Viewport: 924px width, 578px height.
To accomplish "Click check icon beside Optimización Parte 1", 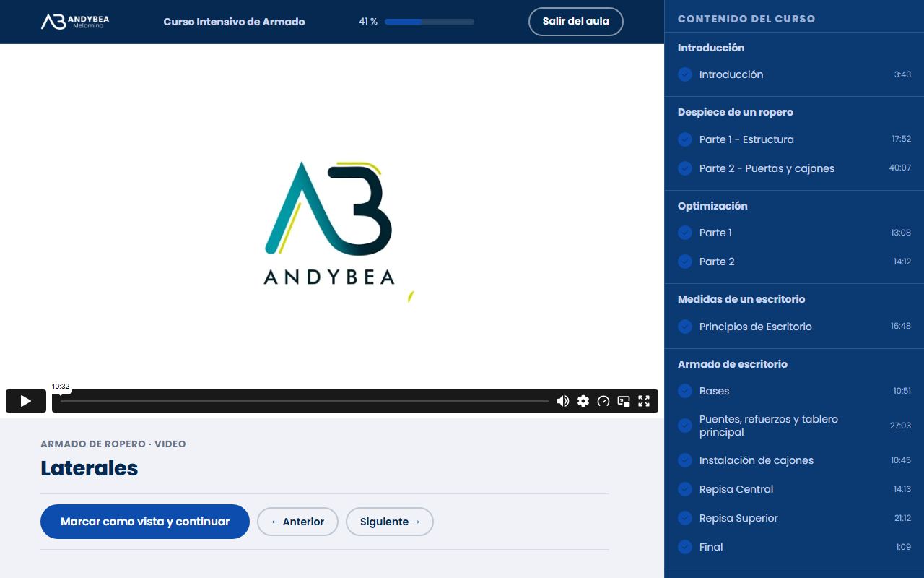I will 685,233.
